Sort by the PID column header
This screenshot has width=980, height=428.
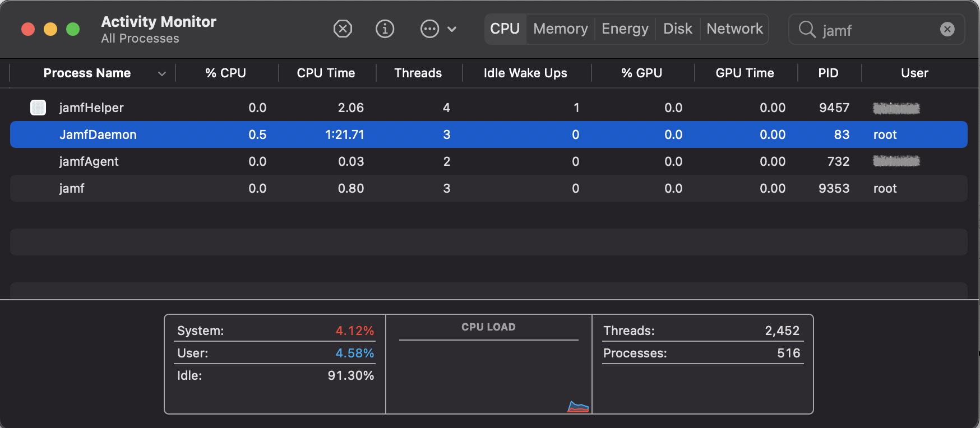[x=828, y=73]
